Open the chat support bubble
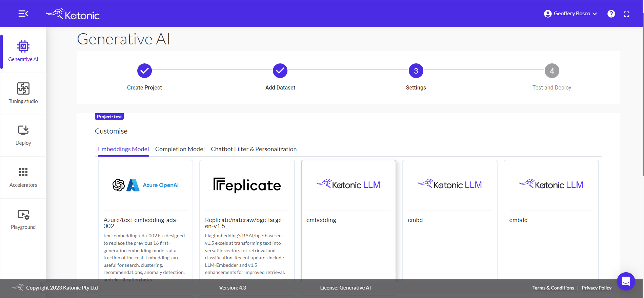644x298 pixels. click(626, 281)
